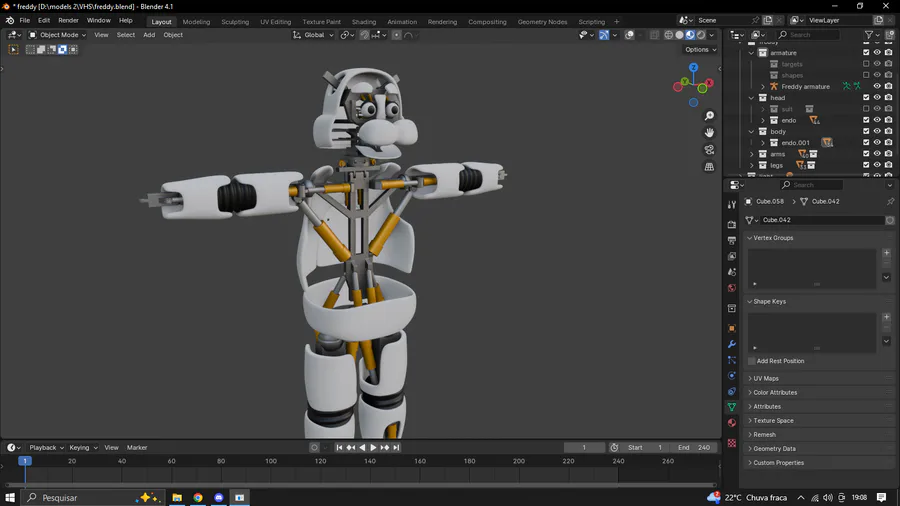Add a new shape key with plus
The width and height of the screenshot is (900, 506).
886,317
